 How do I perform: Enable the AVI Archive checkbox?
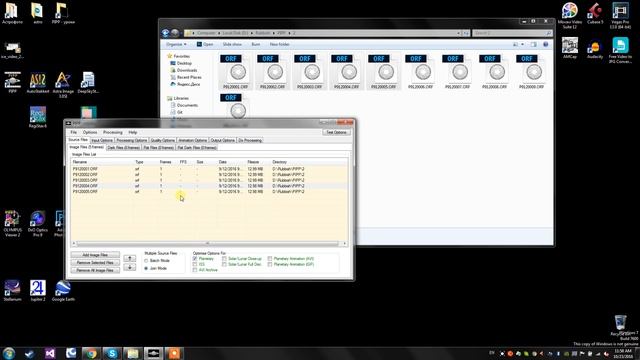point(195,270)
